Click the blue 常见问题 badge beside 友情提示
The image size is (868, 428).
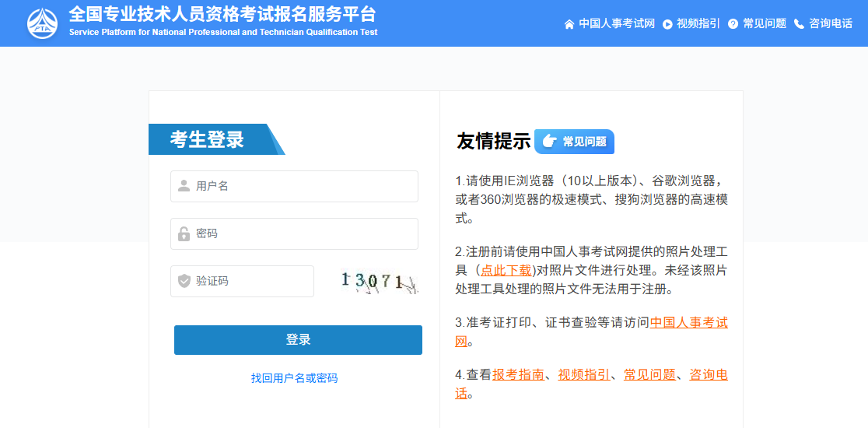point(574,142)
